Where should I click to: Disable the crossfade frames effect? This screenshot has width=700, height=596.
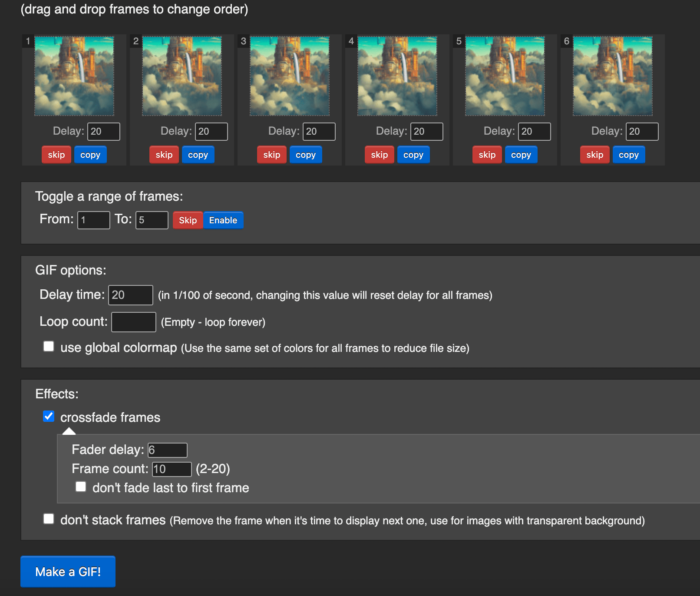point(49,416)
